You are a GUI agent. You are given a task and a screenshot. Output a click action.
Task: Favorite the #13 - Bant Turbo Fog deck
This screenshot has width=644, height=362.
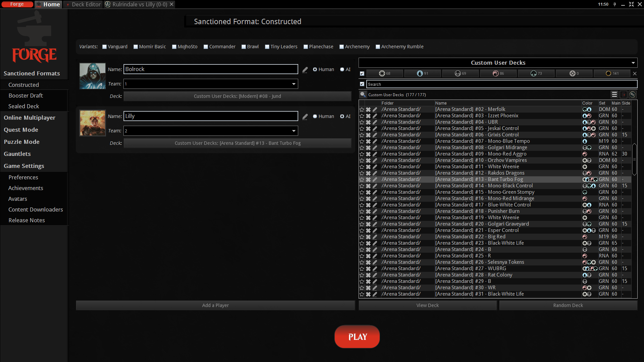click(362, 179)
